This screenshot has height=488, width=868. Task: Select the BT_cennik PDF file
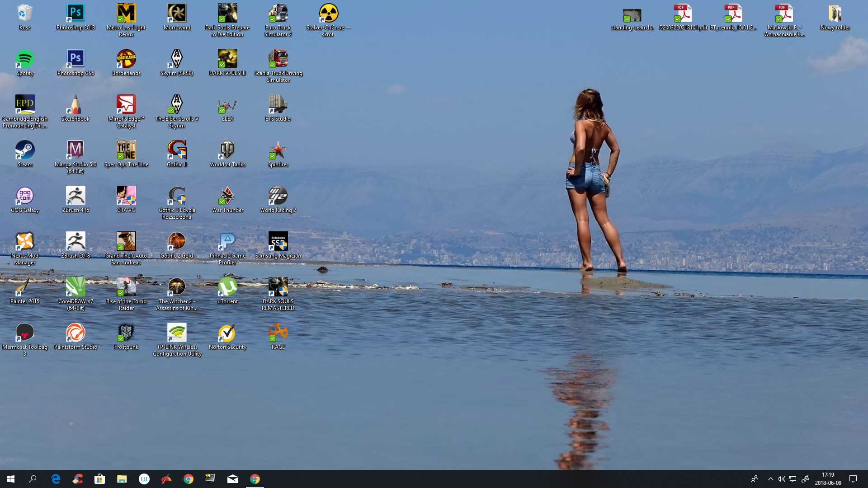pyautogui.click(x=733, y=14)
